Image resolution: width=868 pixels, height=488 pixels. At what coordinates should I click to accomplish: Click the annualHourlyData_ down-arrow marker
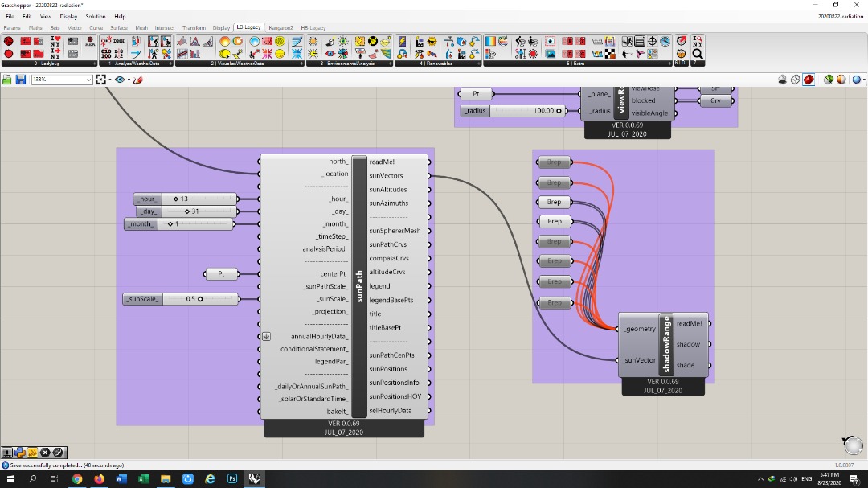(x=266, y=336)
